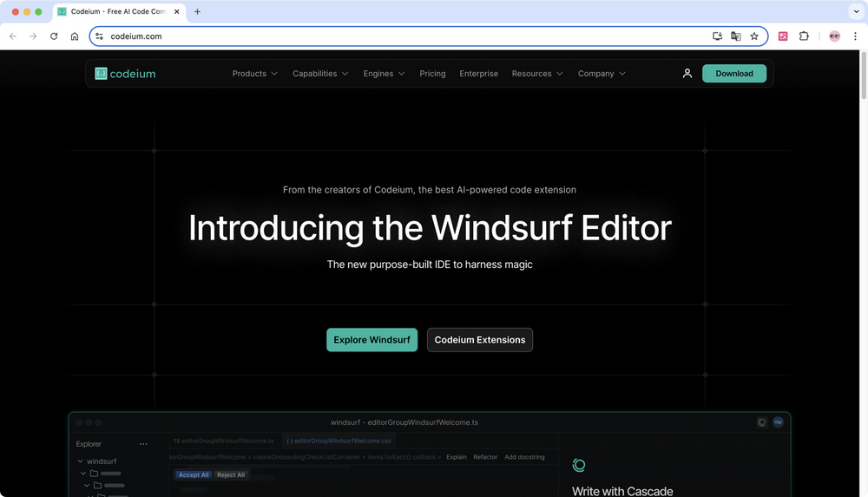Bookmark this page with the star icon
This screenshot has height=497, width=868.
tap(754, 36)
